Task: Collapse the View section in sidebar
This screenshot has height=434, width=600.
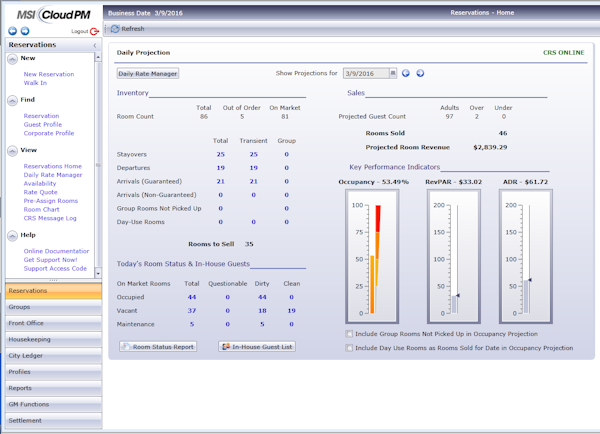Action: [11, 149]
